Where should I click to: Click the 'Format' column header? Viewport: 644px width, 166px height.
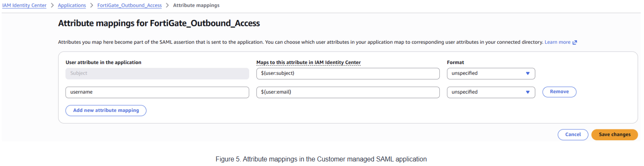pyautogui.click(x=455, y=62)
